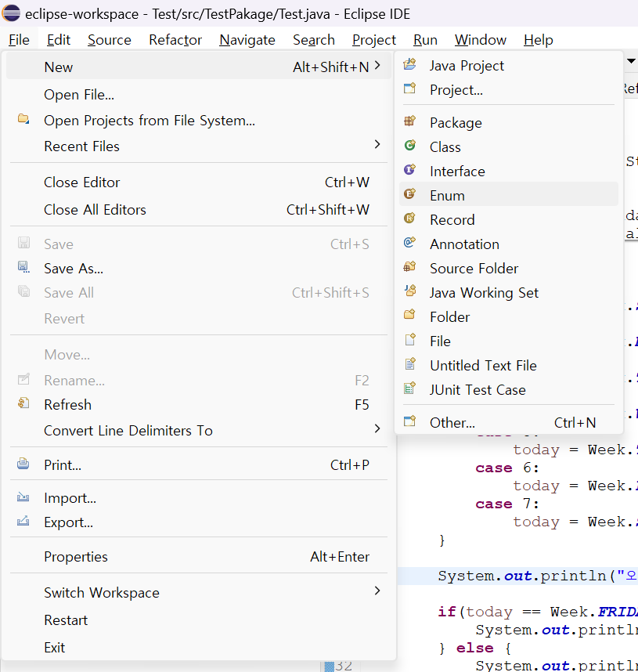Open the Help menu
The height and width of the screenshot is (672, 638).
tap(538, 40)
